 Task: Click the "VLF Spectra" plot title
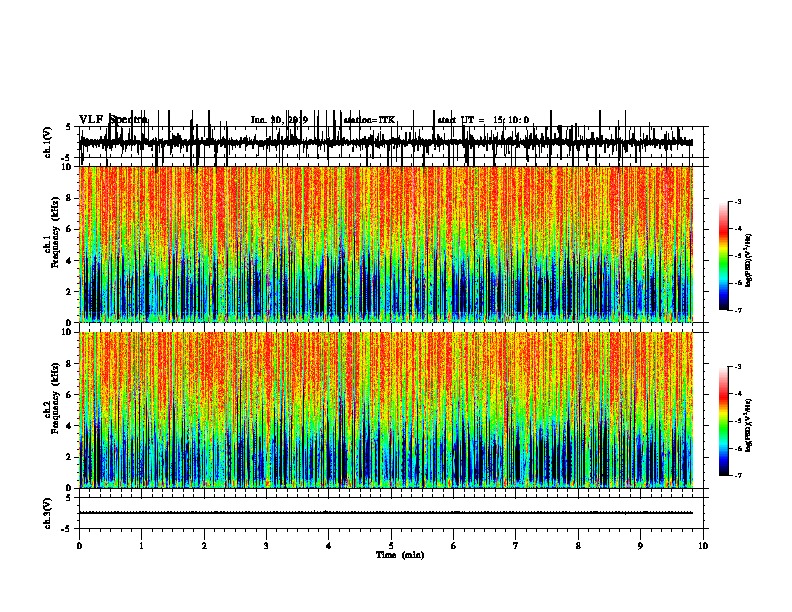click(x=113, y=120)
